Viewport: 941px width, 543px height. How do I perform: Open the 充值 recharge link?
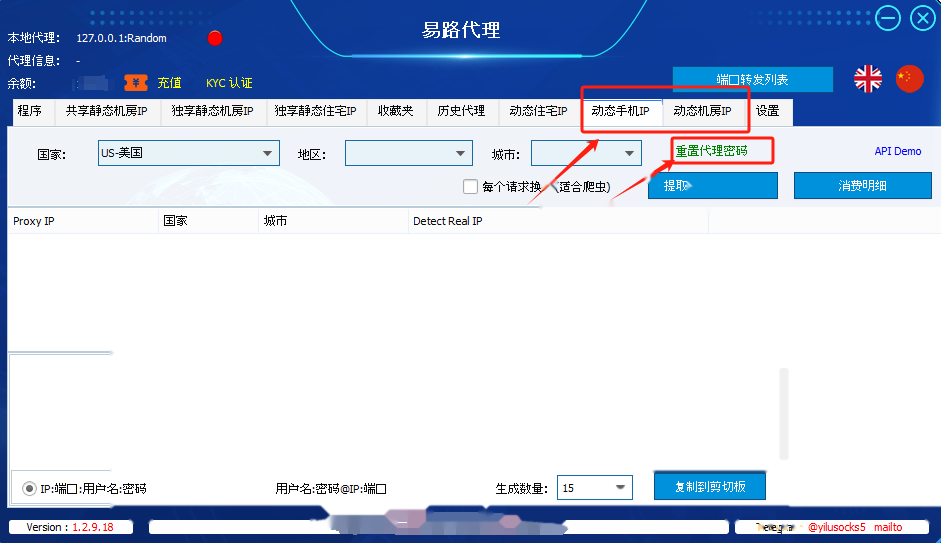pyautogui.click(x=169, y=83)
